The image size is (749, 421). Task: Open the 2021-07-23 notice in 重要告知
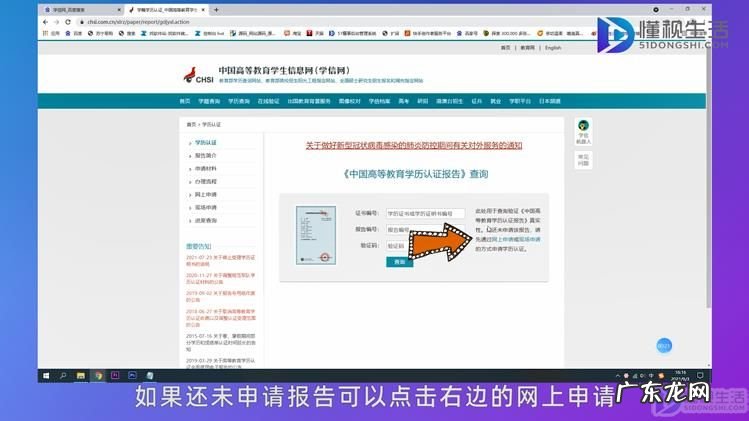point(220,261)
